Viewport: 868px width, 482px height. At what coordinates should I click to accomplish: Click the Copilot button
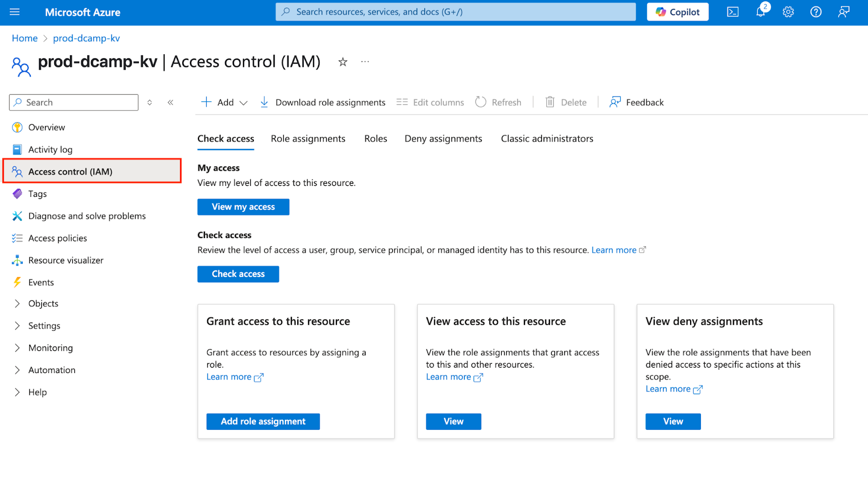pos(678,12)
